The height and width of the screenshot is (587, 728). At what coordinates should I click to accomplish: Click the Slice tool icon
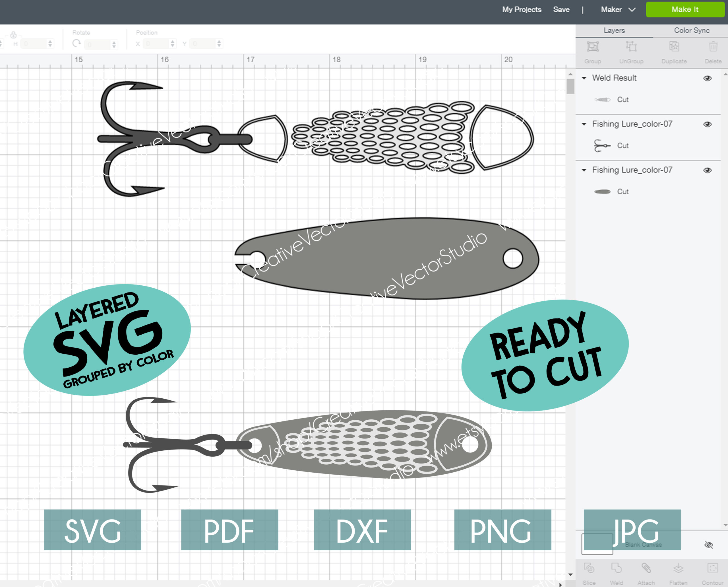(x=589, y=568)
